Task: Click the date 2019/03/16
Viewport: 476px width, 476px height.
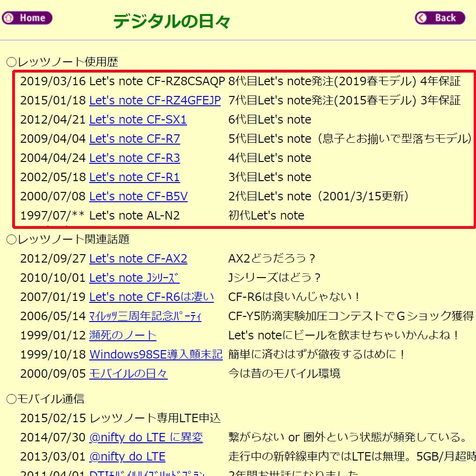Action: coord(53,81)
